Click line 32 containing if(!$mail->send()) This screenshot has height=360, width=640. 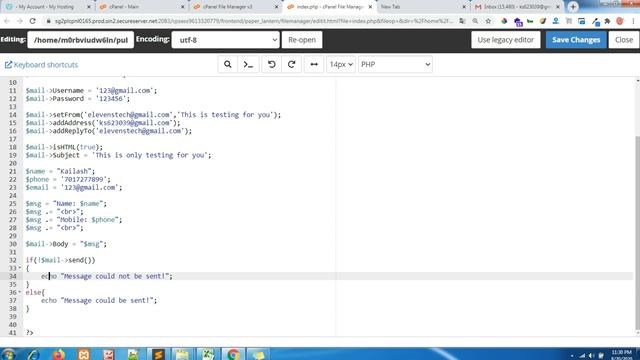click(60, 260)
